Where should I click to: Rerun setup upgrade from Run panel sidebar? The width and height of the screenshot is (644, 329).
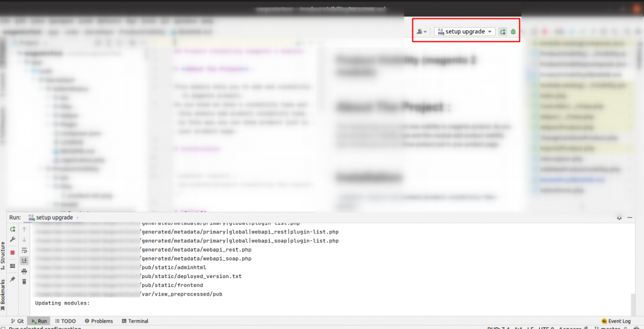pos(13,229)
